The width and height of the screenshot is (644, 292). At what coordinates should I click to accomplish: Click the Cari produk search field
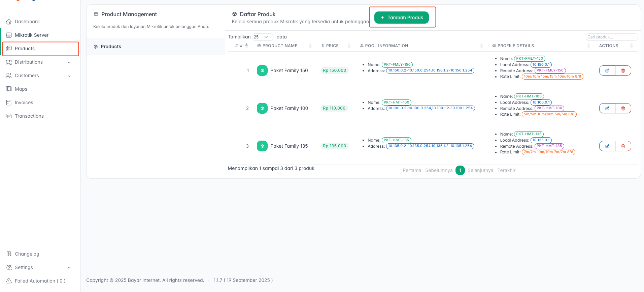click(x=611, y=37)
